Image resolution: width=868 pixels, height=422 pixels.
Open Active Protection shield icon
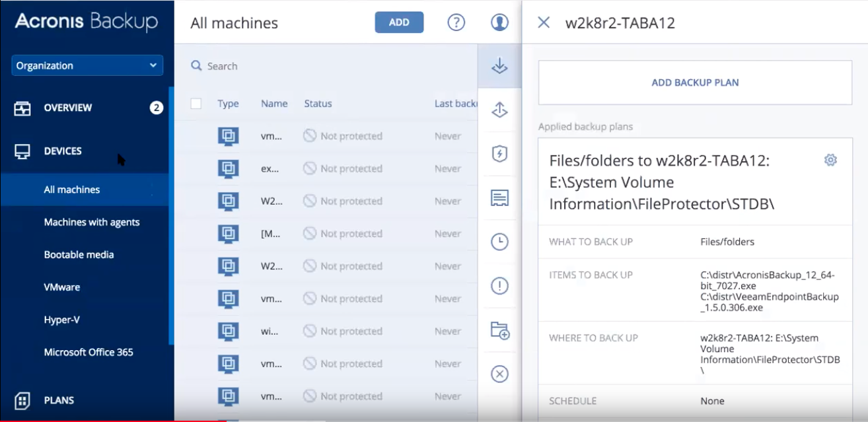pyautogui.click(x=499, y=154)
